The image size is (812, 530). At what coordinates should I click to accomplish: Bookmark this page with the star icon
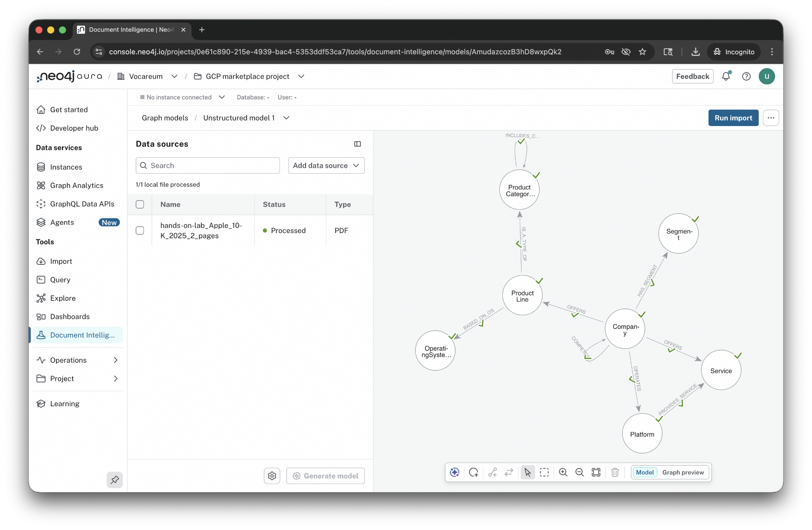(642, 52)
